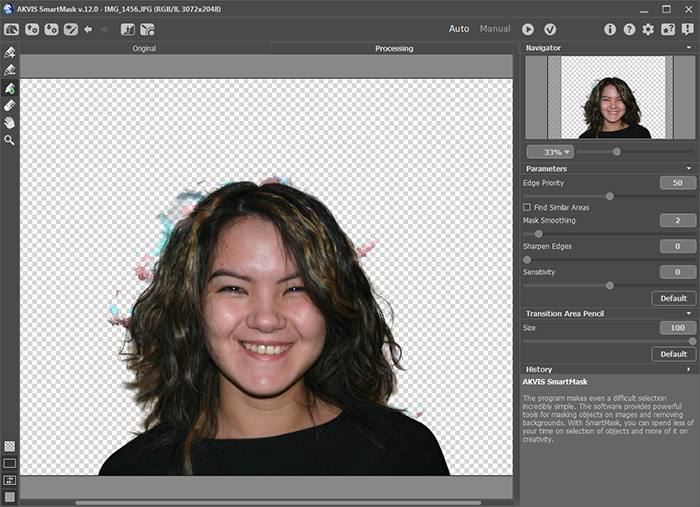
Task: Collapse the Parameters panel
Action: click(688, 168)
